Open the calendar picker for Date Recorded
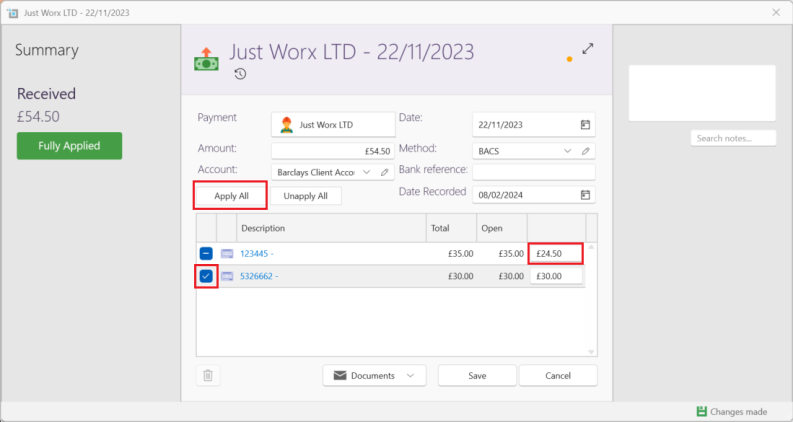 (x=585, y=195)
